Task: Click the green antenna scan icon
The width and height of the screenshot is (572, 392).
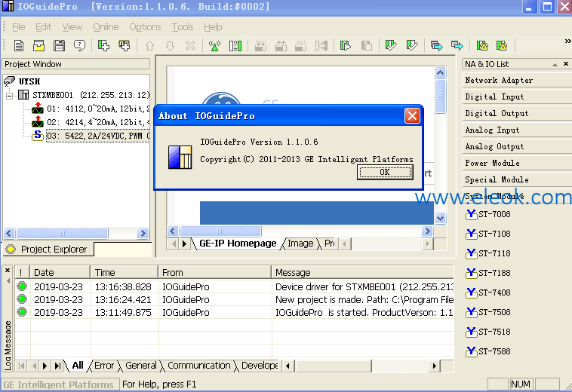Action: point(214,46)
